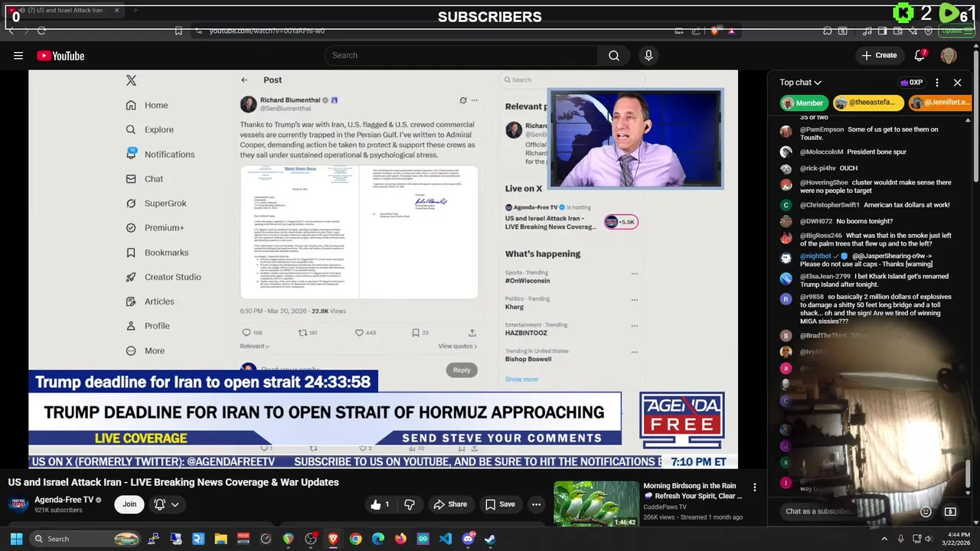The height and width of the screenshot is (551, 980).
Task: Go to YouTube home via logo
Action: tap(60, 55)
